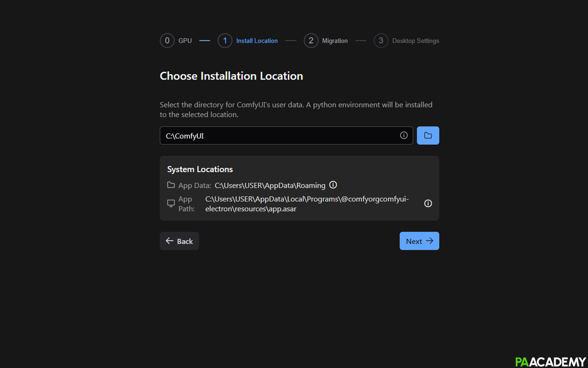588x368 pixels.
Task: Select the GPU step circle labeled 0
Action: (x=167, y=40)
